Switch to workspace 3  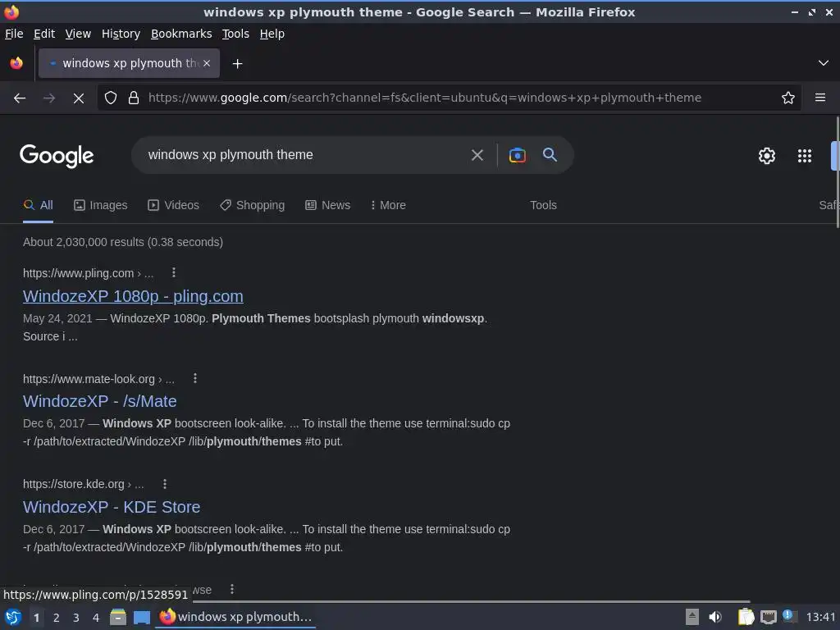pos(76,618)
